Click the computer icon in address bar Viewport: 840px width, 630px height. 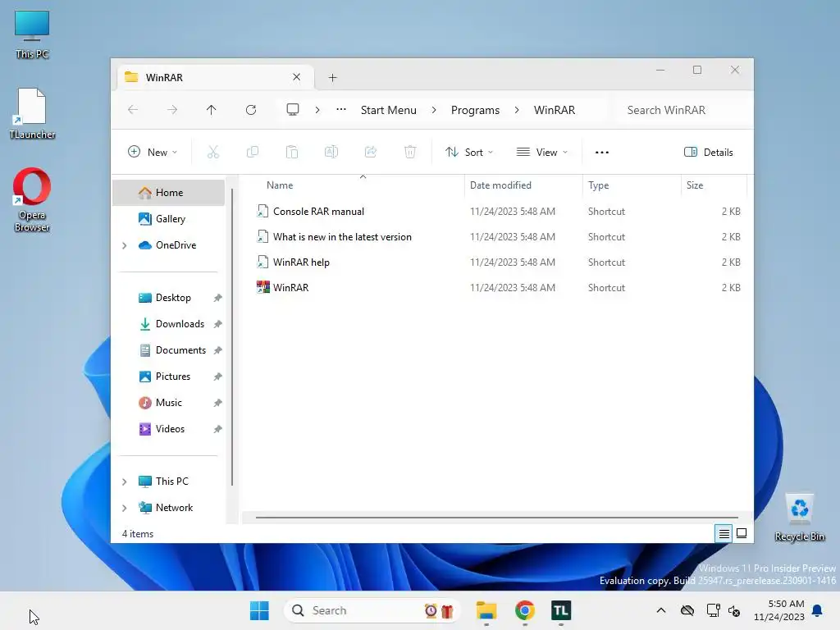[x=293, y=110]
